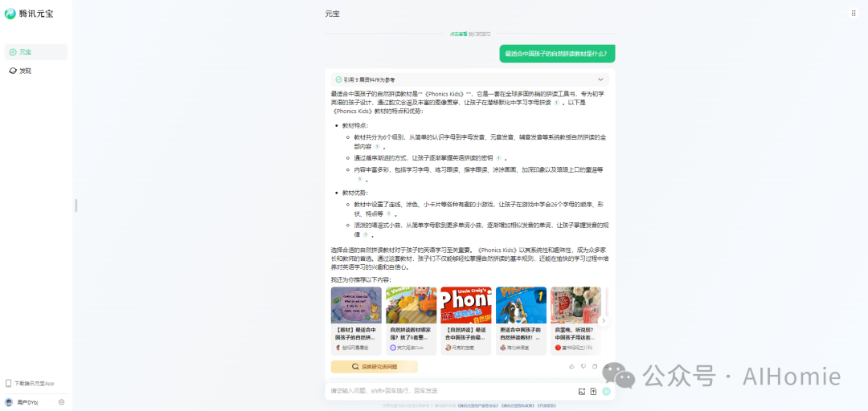Open citation marker after 状、特点等
The image size is (868, 411).
(x=389, y=214)
